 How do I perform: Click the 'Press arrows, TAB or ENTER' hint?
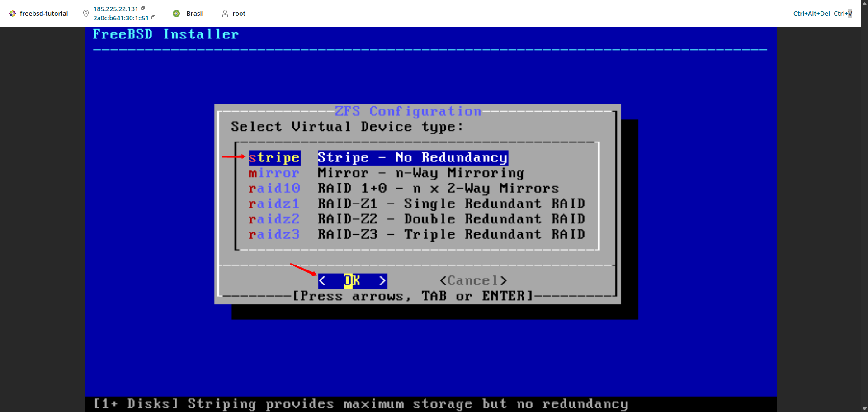pyautogui.click(x=413, y=296)
